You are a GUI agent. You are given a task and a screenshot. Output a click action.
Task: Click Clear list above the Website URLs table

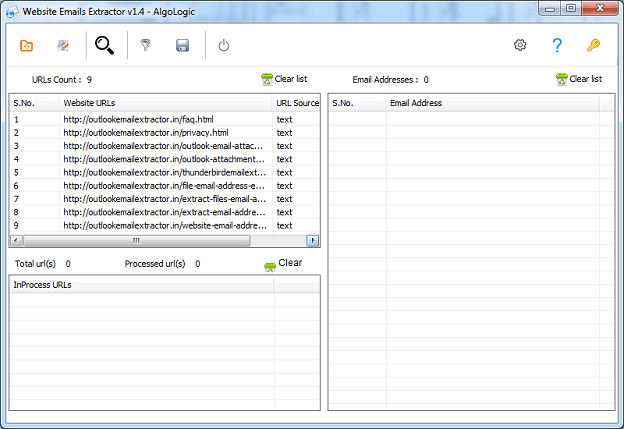tap(284, 79)
